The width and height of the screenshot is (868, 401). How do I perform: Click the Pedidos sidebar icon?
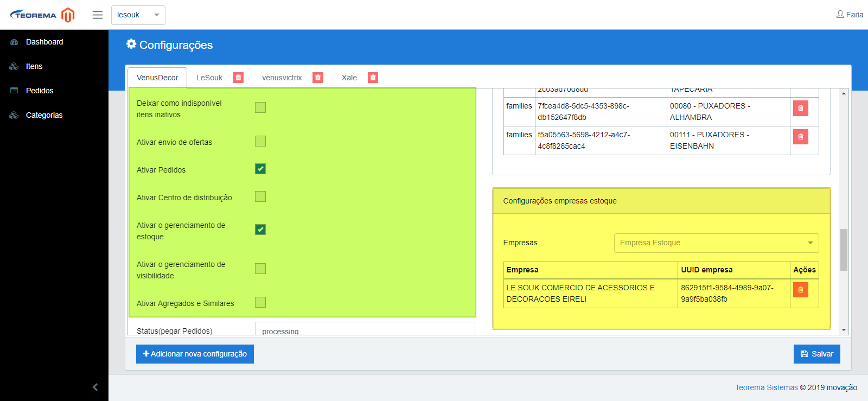[x=14, y=91]
